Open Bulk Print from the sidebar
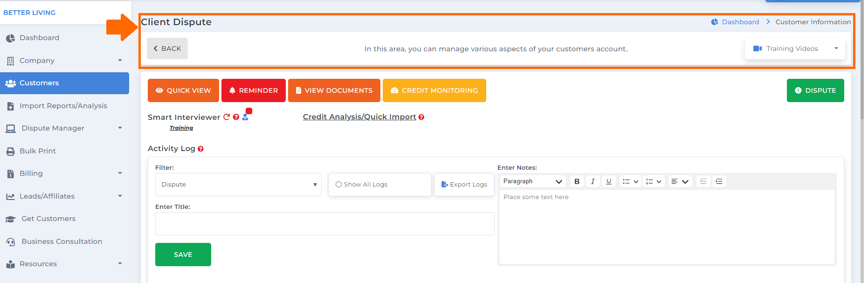Image resolution: width=868 pixels, height=283 pixels. pos(38,151)
